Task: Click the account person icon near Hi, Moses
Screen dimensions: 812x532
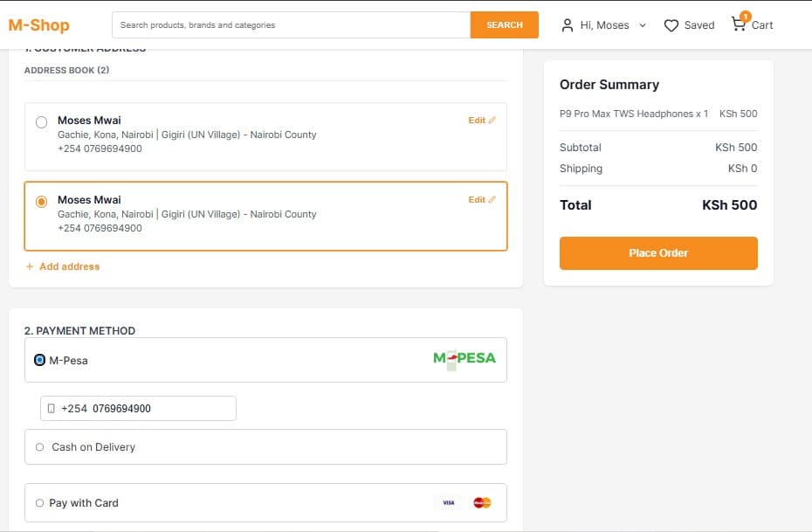Action: click(569, 25)
